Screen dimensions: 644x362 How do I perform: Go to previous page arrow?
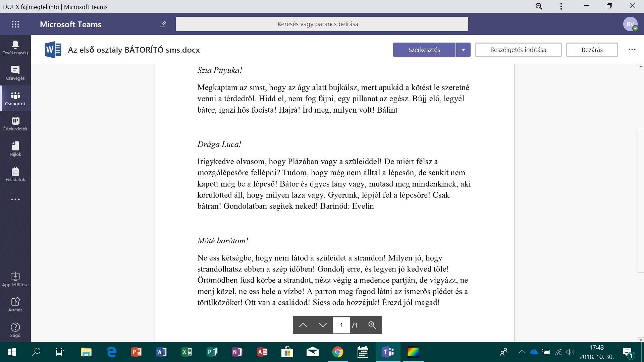click(x=303, y=325)
